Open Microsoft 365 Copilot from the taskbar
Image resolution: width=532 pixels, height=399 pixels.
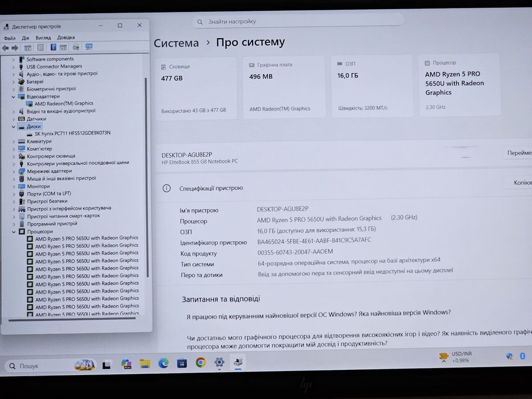(x=126, y=364)
